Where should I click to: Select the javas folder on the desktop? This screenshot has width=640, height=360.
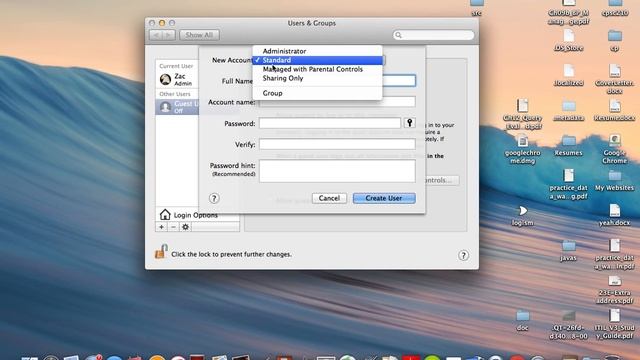[x=568, y=246]
